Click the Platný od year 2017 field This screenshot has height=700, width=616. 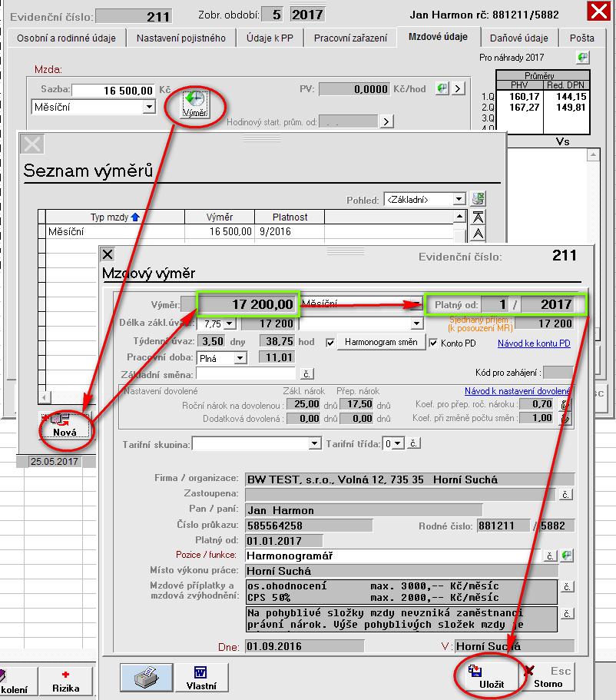coord(547,304)
